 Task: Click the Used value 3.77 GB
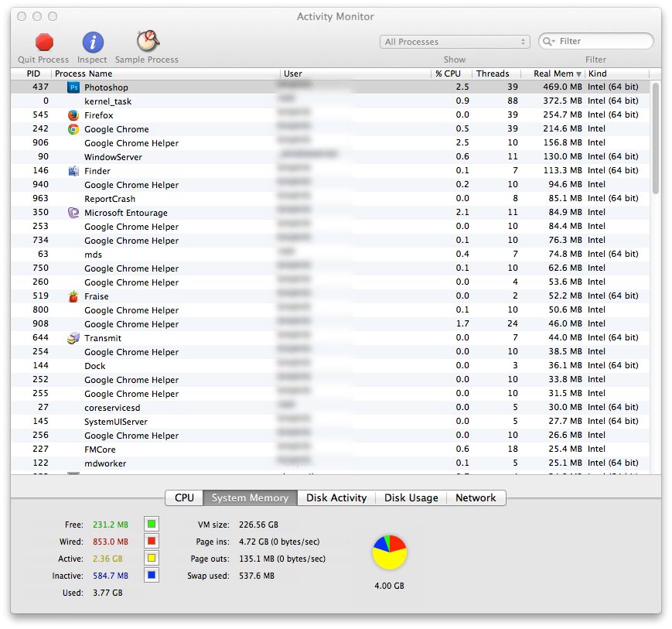(x=107, y=593)
